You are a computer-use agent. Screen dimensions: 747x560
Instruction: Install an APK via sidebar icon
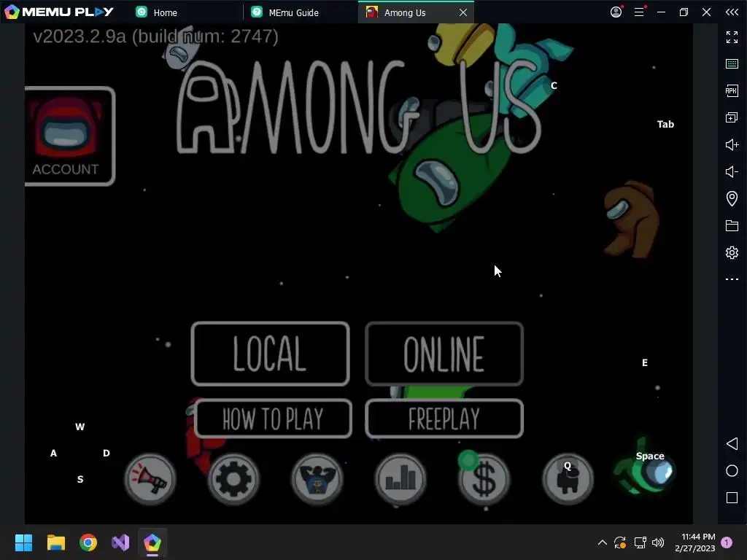pos(732,90)
